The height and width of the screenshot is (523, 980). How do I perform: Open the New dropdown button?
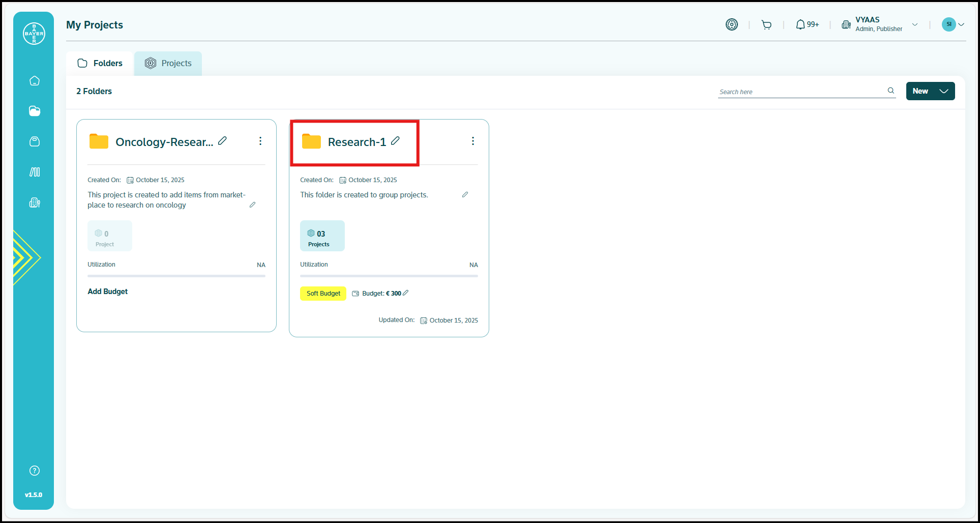pyautogui.click(x=930, y=91)
